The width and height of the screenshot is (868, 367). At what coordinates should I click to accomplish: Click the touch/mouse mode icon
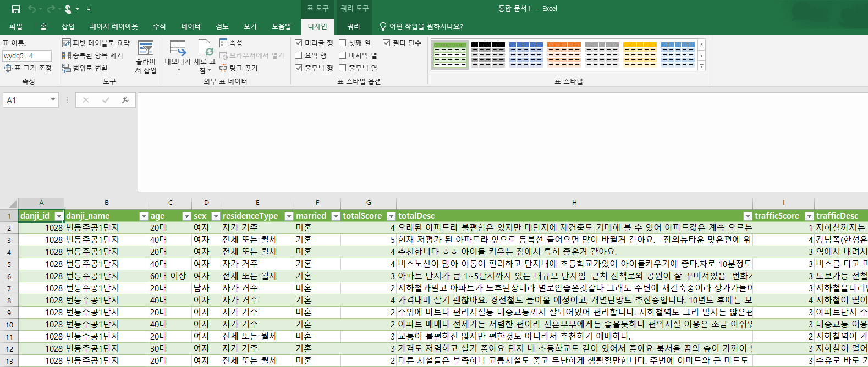(x=68, y=9)
